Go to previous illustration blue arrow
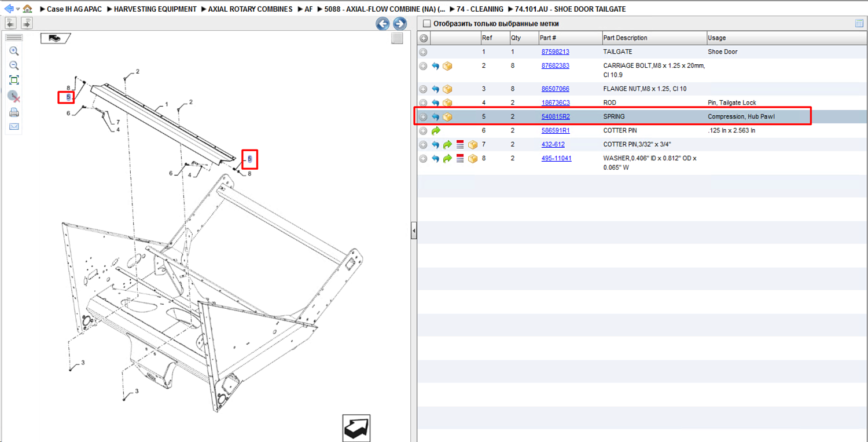The image size is (868, 442). (x=382, y=24)
